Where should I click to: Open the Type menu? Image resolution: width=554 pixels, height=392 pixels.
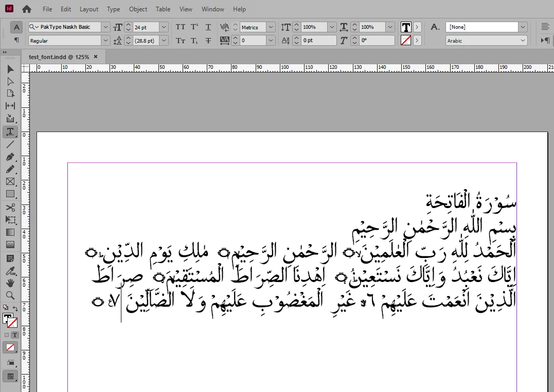click(113, 9)
